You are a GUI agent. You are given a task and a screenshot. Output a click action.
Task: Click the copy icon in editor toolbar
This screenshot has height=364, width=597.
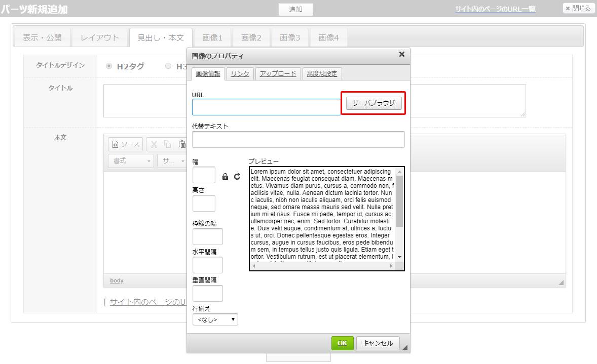168,144
